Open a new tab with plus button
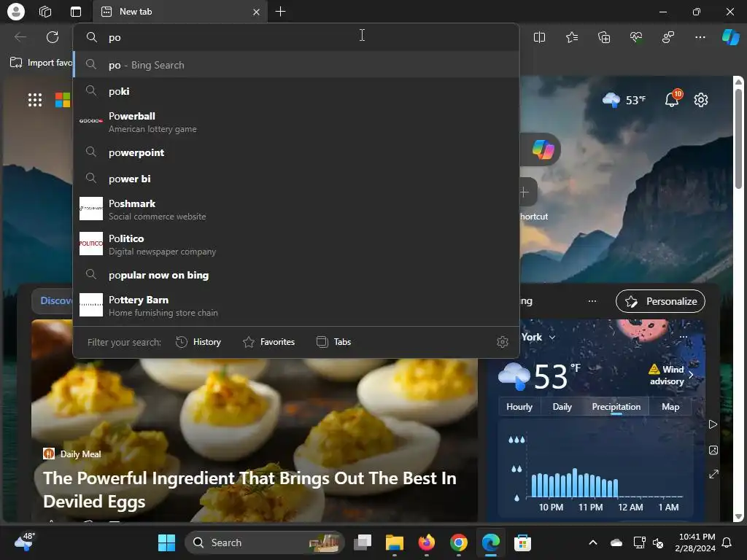 point(281,12)
